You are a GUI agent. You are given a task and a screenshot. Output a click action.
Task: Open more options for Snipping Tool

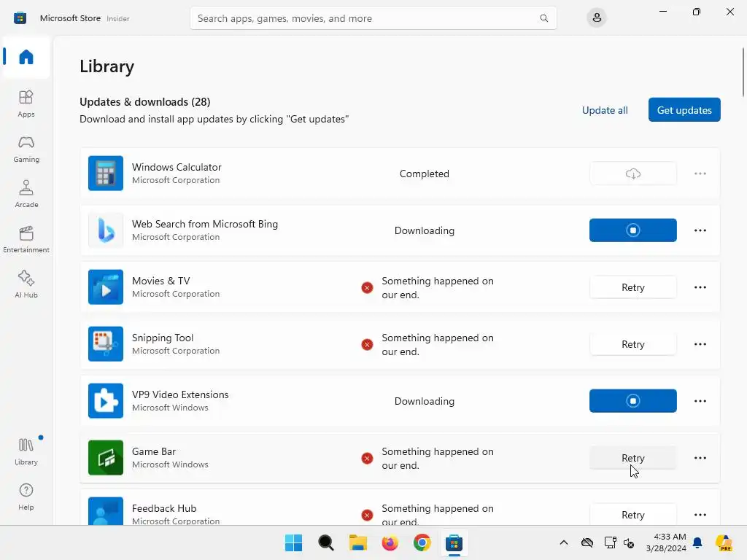coord(700,344)
